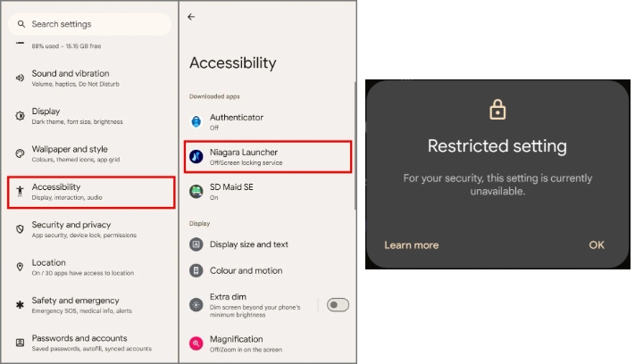Viewport: 635px width, 364px height.
Task: Open the Authenticator app icon entry
Action: (x=196, y=121)
